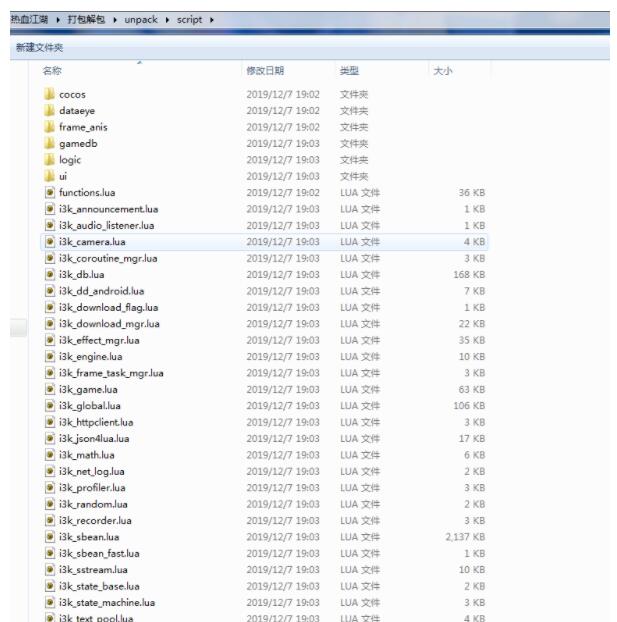
Task: Select the i3k_game.lua file icon
Action: [x=49, y=389]
